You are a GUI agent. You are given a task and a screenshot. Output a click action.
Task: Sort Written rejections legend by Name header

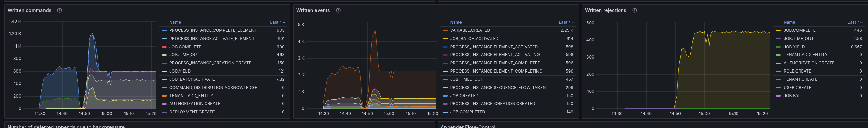click(x=789, y=22)
